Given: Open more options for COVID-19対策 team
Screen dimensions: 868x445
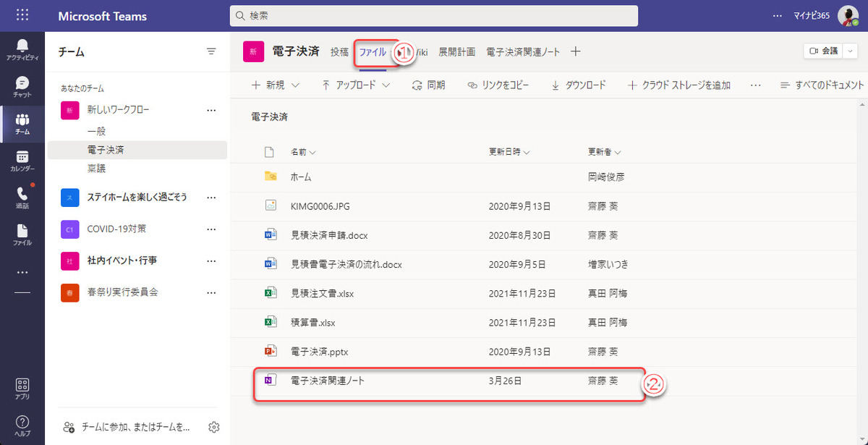Looking at the screenshot, I should point(211,229).
